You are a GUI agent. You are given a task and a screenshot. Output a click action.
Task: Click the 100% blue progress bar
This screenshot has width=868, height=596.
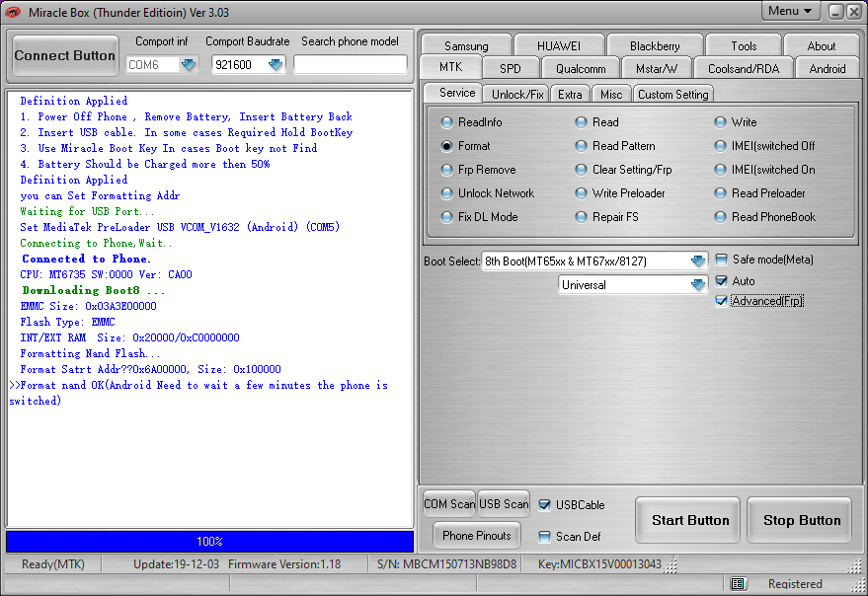point(209,541)
